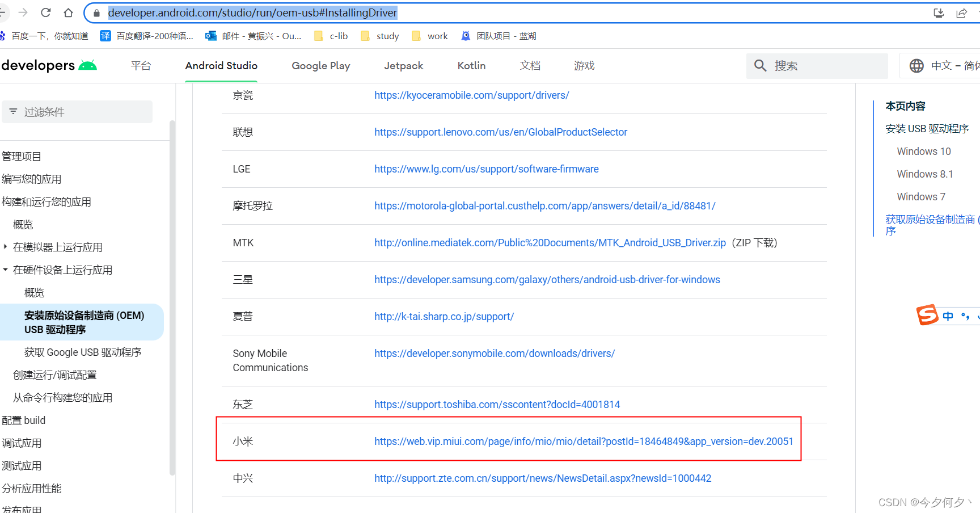980x513 pixels.
Task: Jump to Windows 8.1 section
Action: point(925,174)
